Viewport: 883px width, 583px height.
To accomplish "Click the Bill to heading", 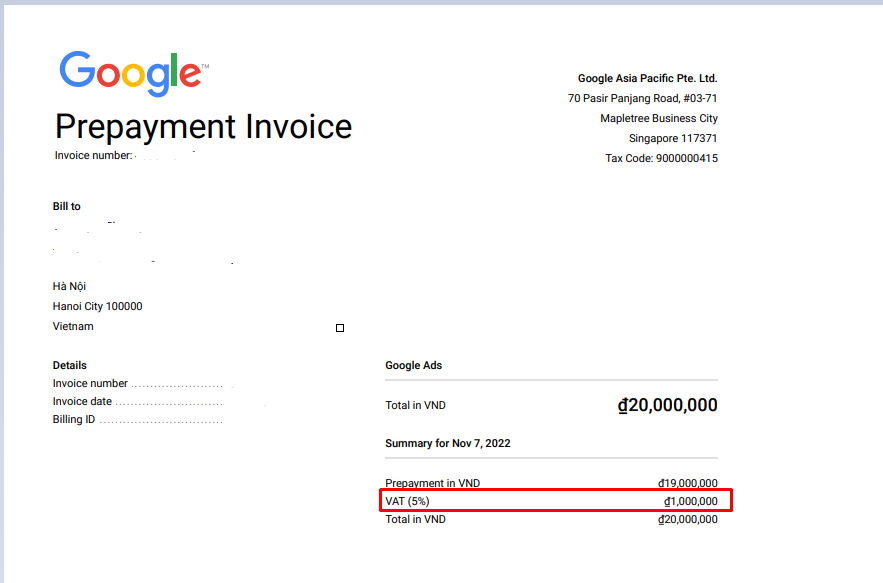I will point(67,206).
